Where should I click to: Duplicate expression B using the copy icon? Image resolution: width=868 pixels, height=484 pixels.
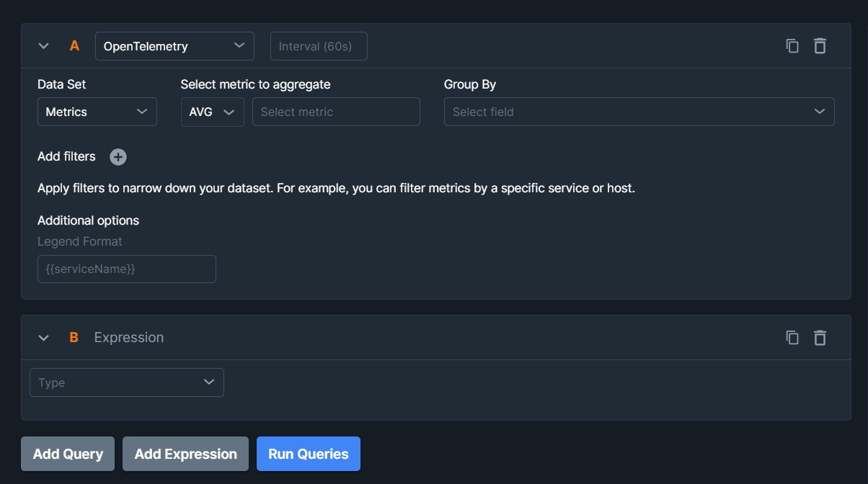[x=792, y=337]
